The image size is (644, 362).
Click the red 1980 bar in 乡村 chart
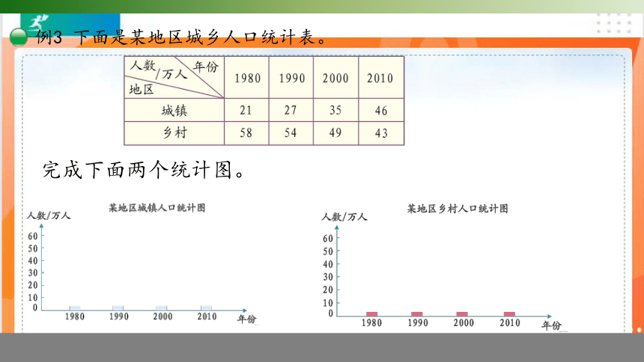(371, 314)
